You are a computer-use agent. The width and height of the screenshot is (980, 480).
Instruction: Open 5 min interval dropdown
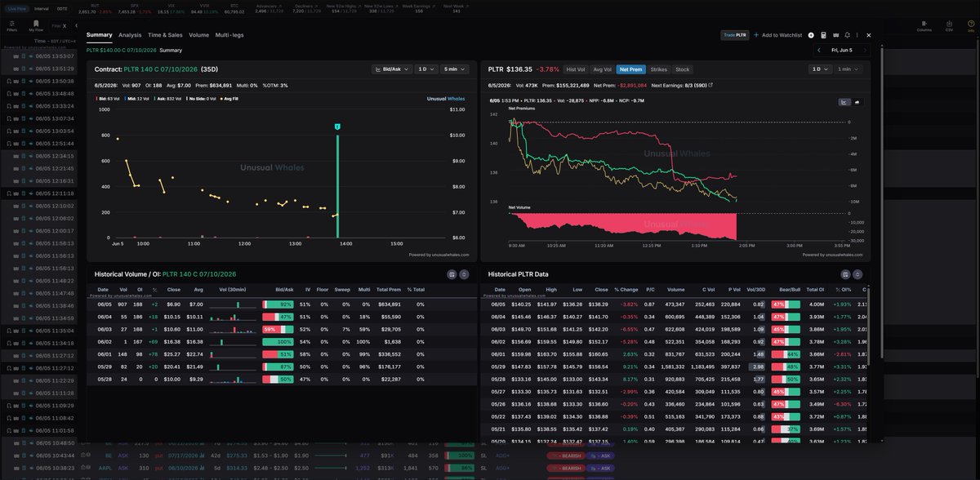(x=454, y=69)
